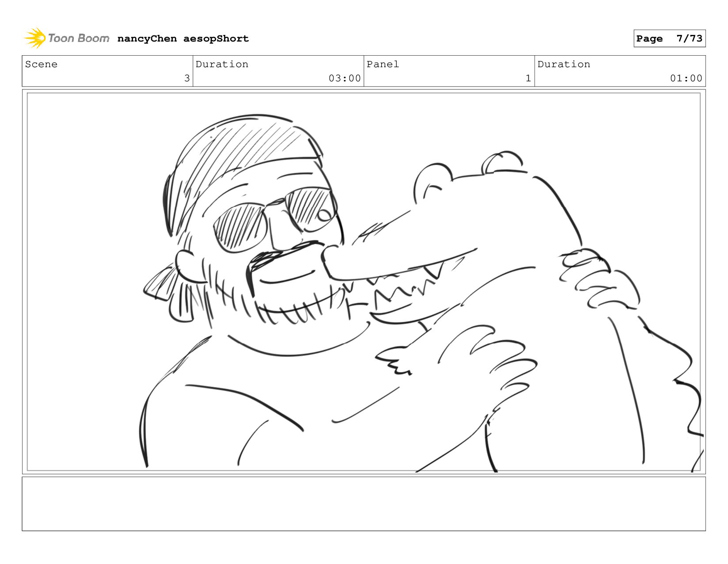Select the 'Panel' header label
728x564 pixels.
pos(383,64)
